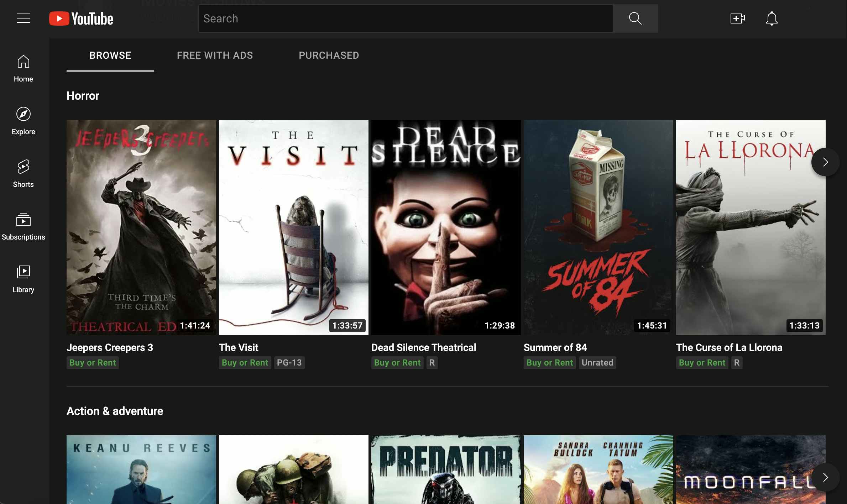Click Buy or Rent under Summer of 84
The height and width of the screenshot is (504, 847).
[x=549, y=363]
